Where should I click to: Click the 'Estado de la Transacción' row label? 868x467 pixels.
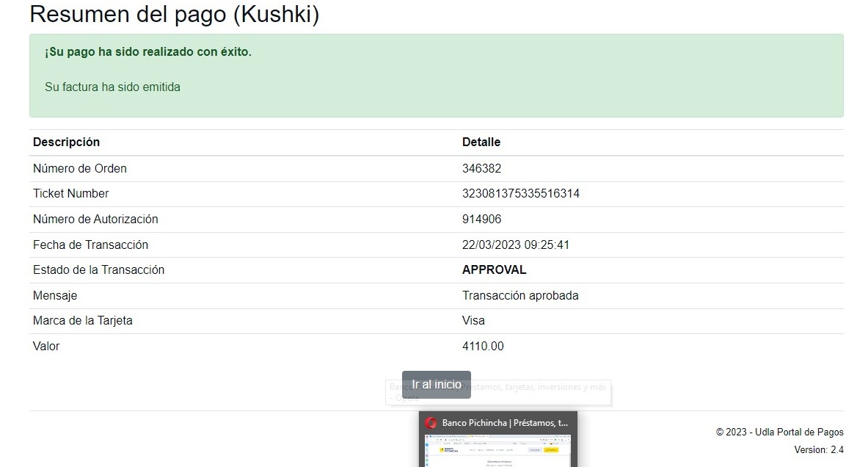click(98, 269)
